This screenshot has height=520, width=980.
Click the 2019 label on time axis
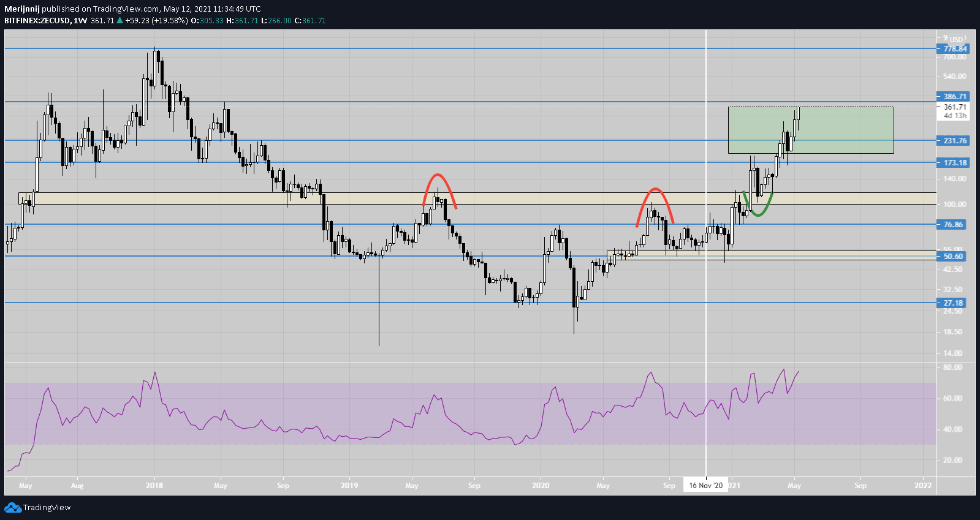pyautogui.click(x=349, y=486)
